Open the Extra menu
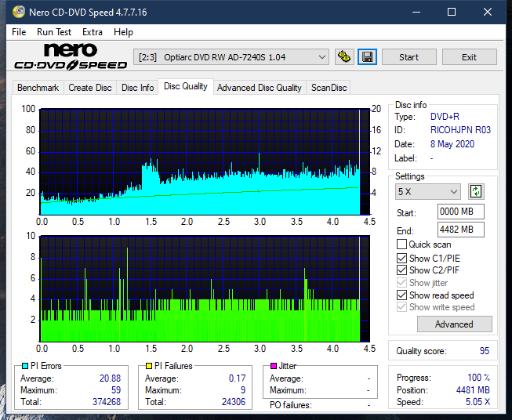Screen dimensions: 512x420 (93, 32)
